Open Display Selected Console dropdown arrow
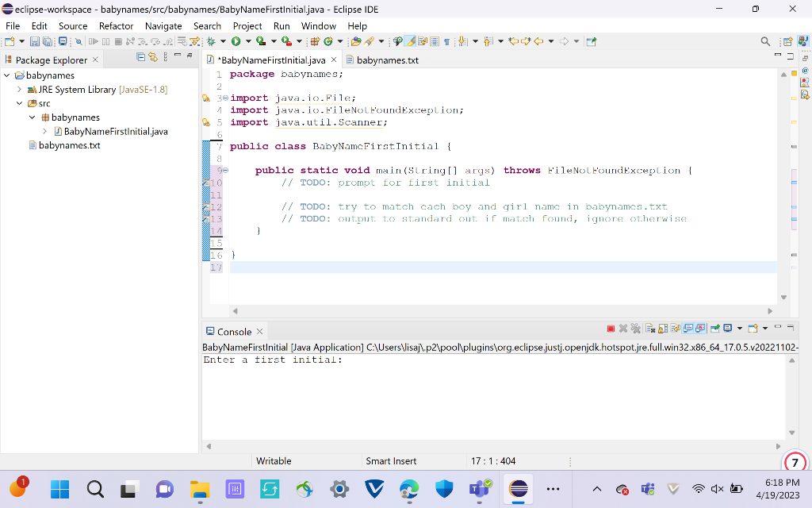Viewport: 812px width, 508px height. pos(740,328)
